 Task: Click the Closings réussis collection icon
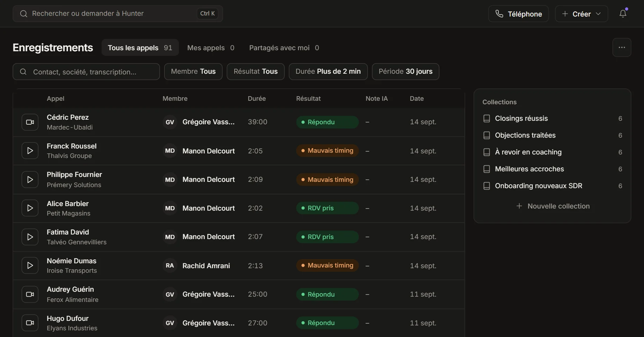487,119
